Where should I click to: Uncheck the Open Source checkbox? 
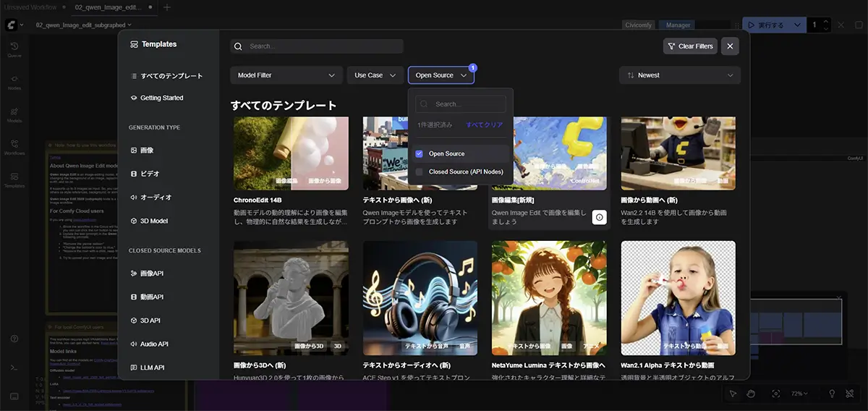pos(419,153)
